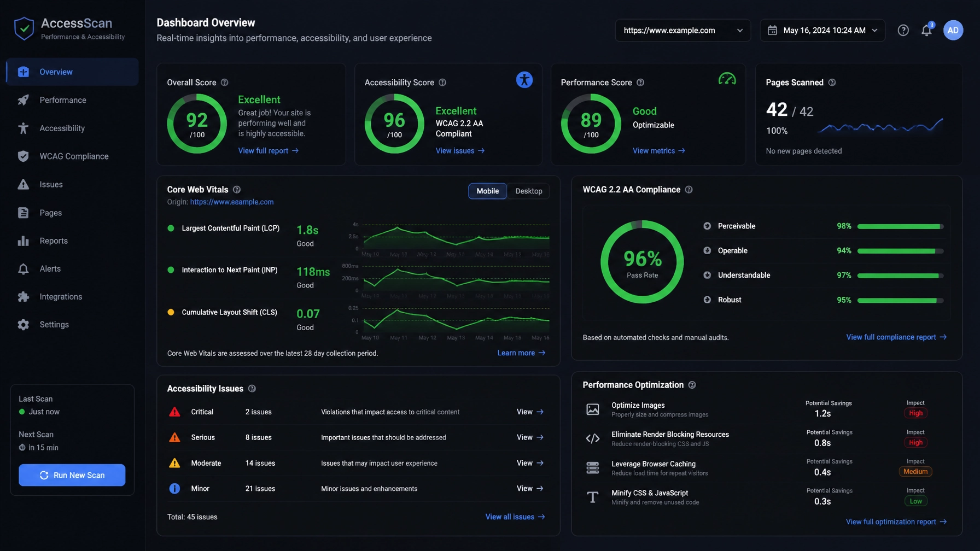Open the May 16, 2024 date picker dropdown

[x=822, y=31]
